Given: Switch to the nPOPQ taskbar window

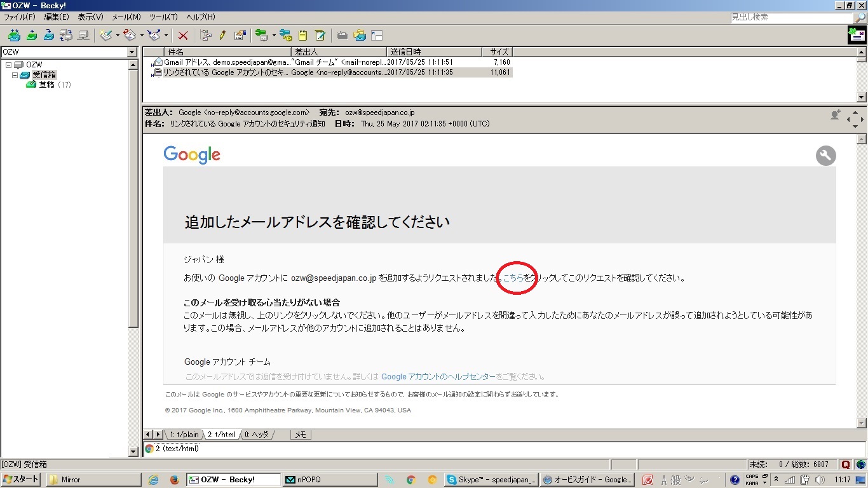Looking at the screenshot, I should 330,480.
